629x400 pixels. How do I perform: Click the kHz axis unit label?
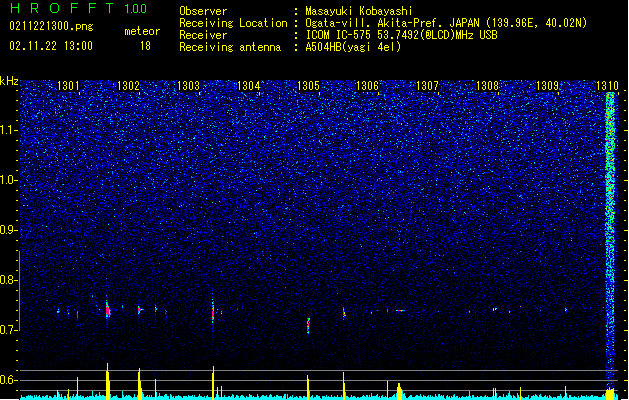coord(9,81)
